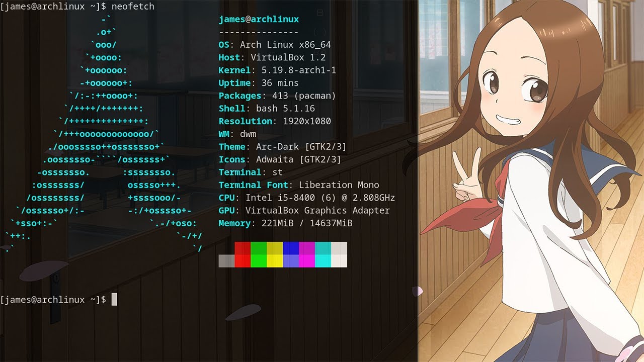Pick the darker green palette swatch
The height and width of the screenshot is (362, 644).
point(259,248)
